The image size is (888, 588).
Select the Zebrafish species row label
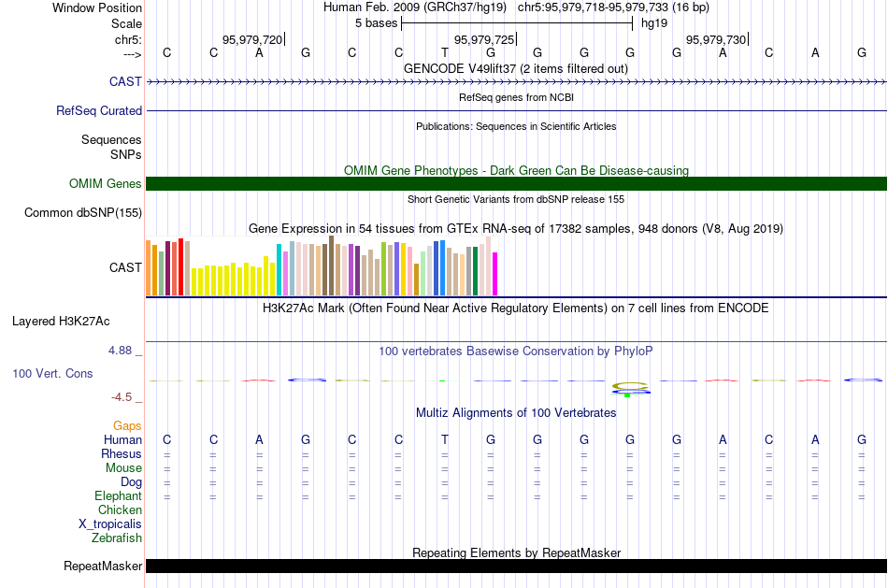[117, 538]
